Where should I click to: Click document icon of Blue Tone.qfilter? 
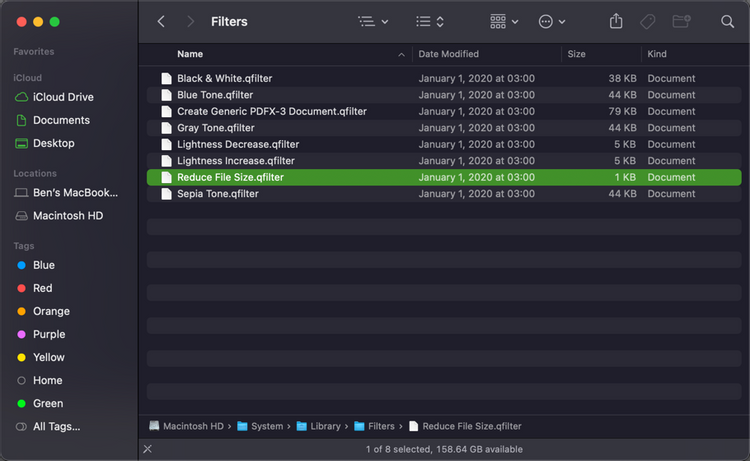click(x=166, y=95)
